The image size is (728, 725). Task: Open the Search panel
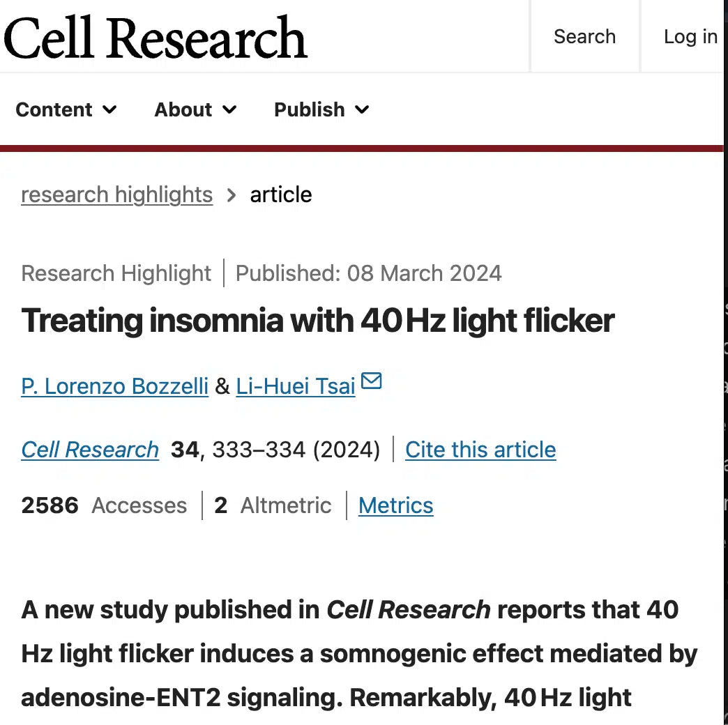pyautogui.click(x=584, y=36)
